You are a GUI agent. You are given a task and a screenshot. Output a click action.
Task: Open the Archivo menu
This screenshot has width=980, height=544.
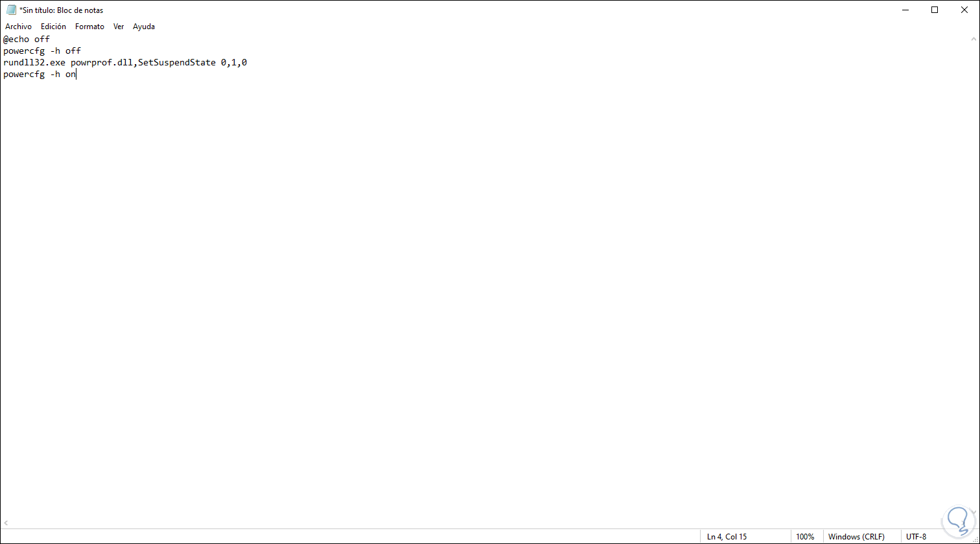pos(18,27)
